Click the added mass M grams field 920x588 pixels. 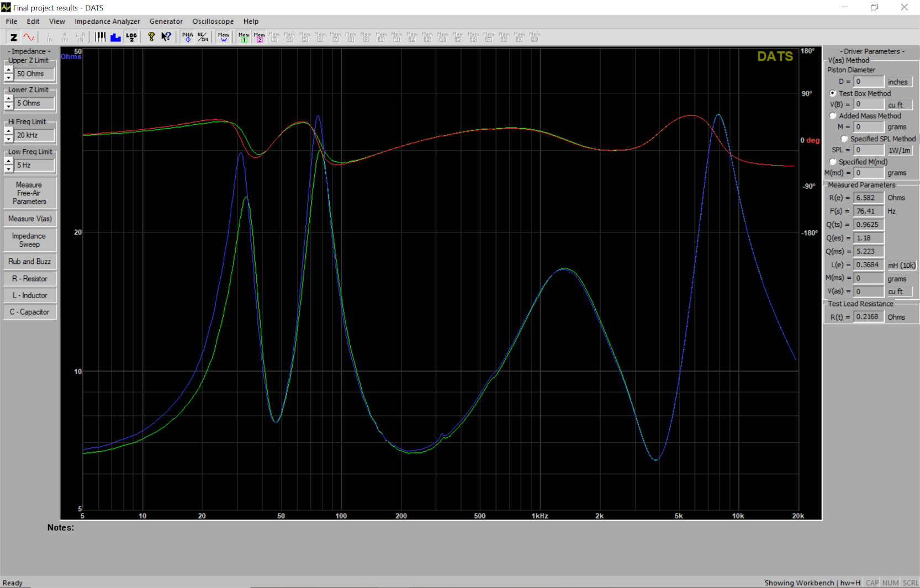point(869,127)
